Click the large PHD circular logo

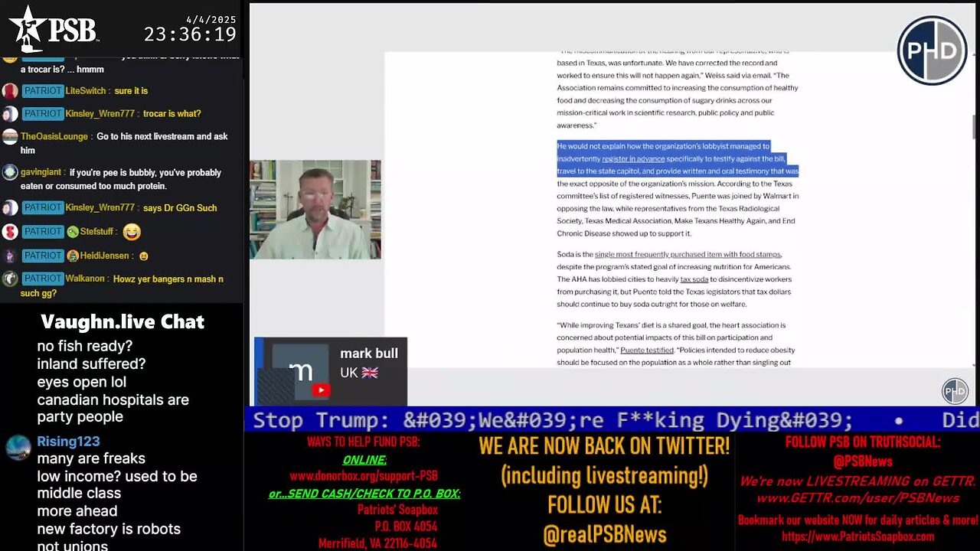932,51
